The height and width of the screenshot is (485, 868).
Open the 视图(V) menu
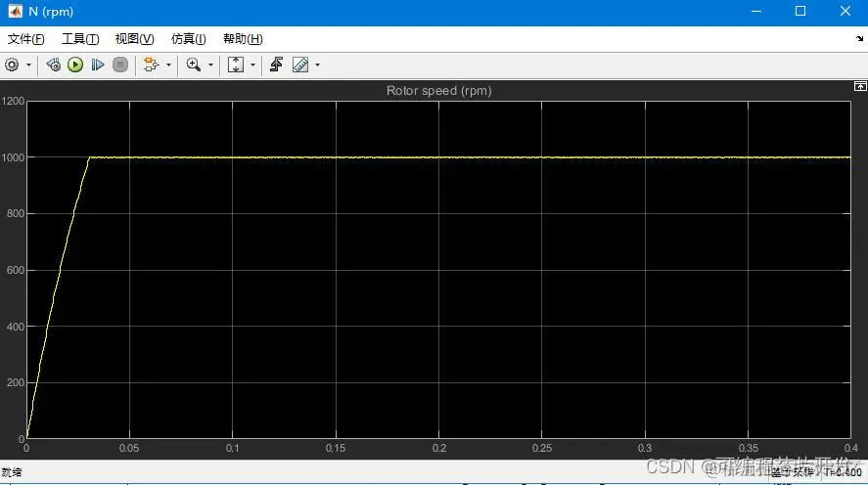coord(134,39)
